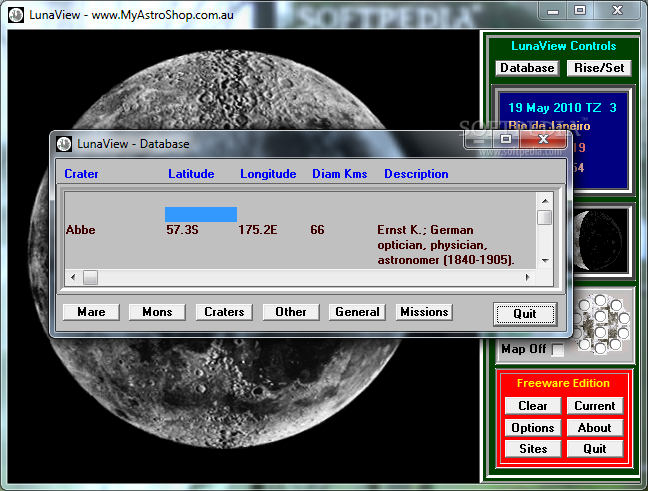Quit the Database dialog
The image size is (648, 491).
point(525,314)
